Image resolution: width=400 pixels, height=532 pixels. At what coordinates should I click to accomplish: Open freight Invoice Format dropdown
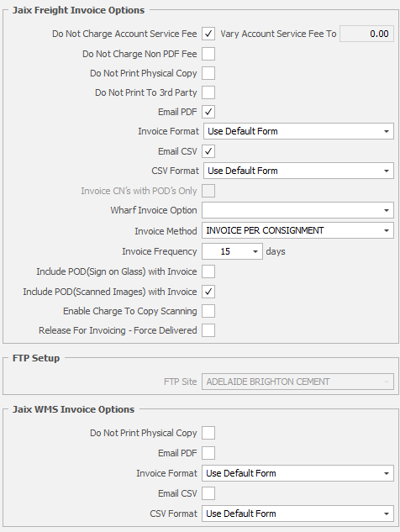pos(298,131)
